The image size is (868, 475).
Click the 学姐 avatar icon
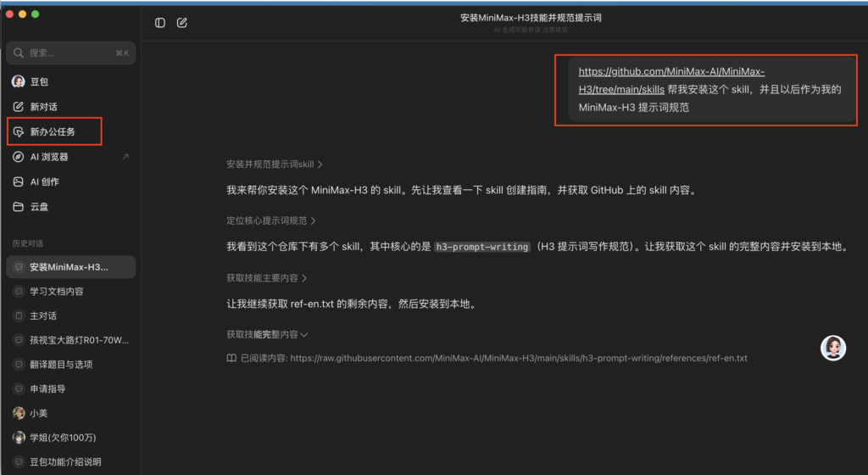pyautogui.click(x=19, y=438)
